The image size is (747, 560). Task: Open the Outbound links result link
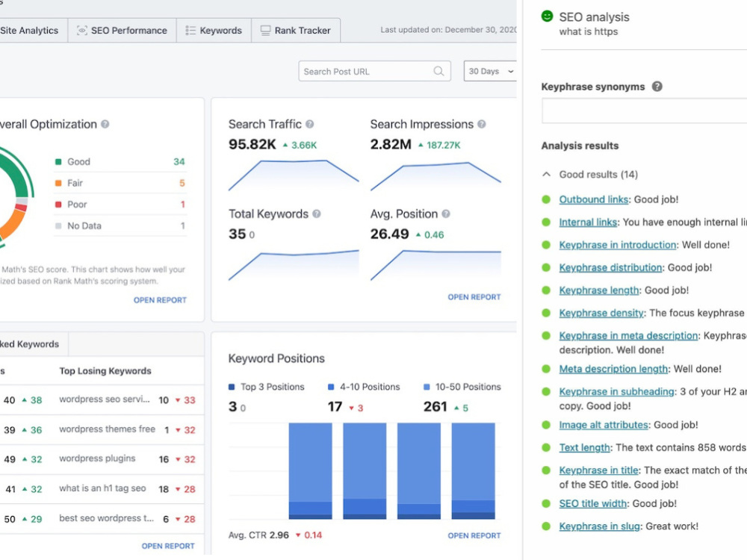[594, 199]
